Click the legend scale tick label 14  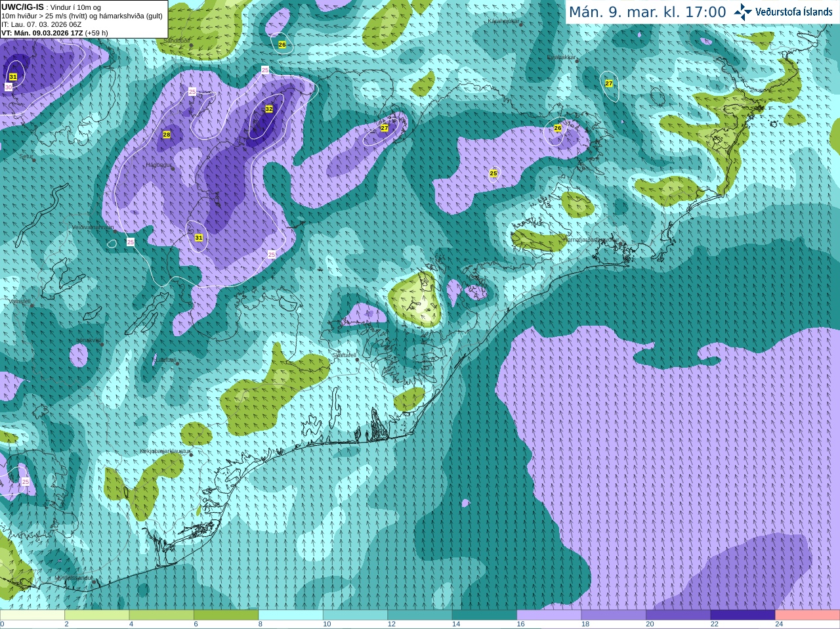456,624
